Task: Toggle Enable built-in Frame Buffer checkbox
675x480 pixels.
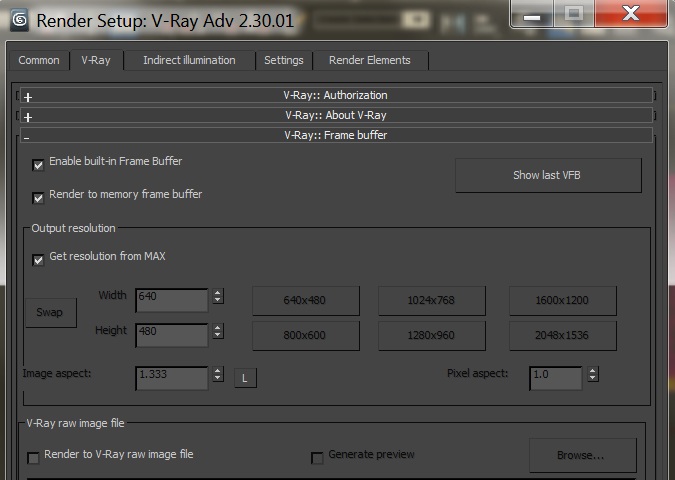Action: [38, 165]
